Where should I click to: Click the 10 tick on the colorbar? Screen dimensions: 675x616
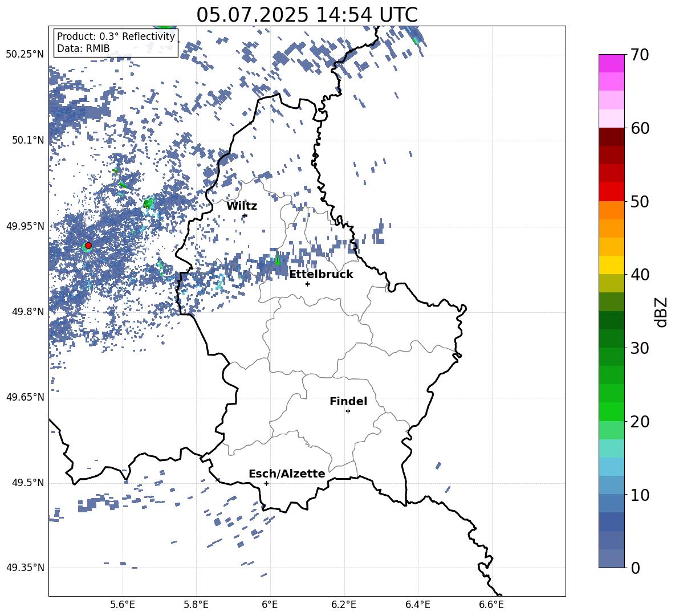(640, 495)
